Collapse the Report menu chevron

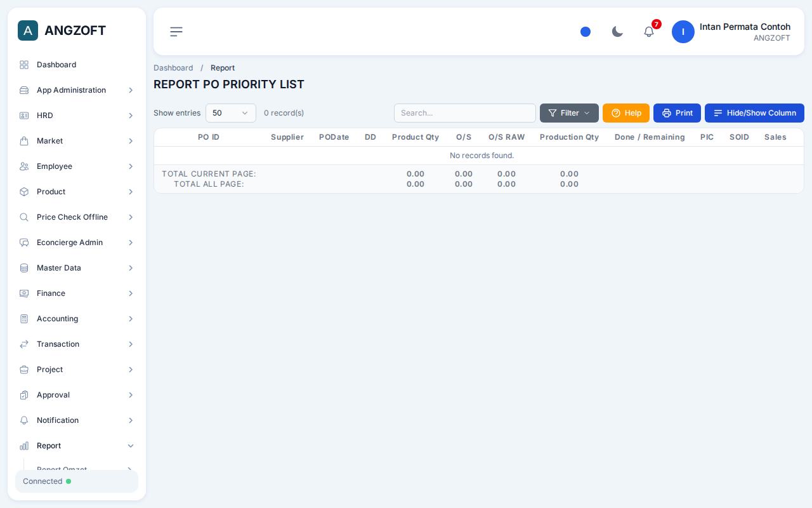click(131, 446)
